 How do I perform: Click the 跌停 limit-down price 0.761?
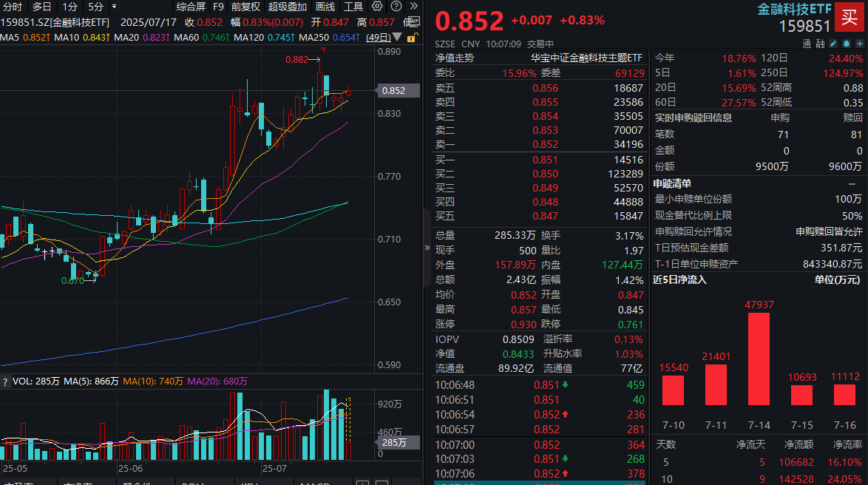[631, 325]
